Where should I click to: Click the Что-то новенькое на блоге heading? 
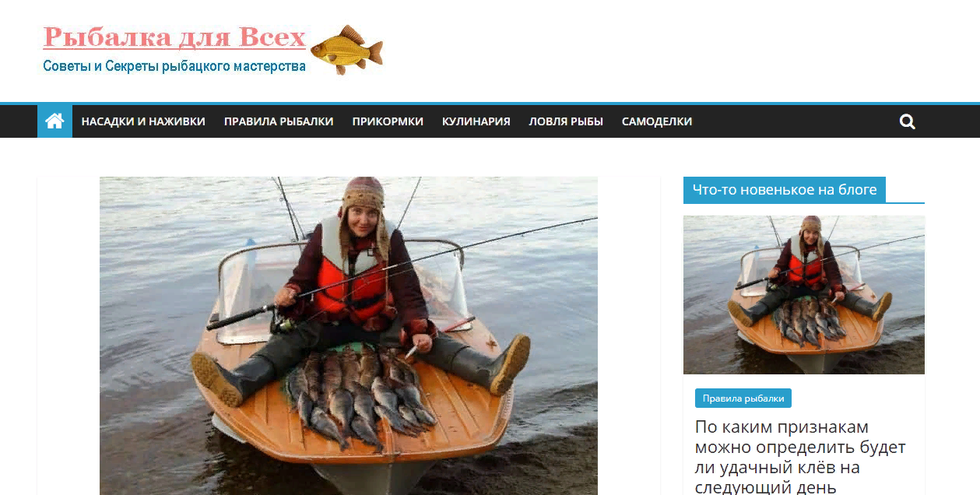(x=785, y=189)
